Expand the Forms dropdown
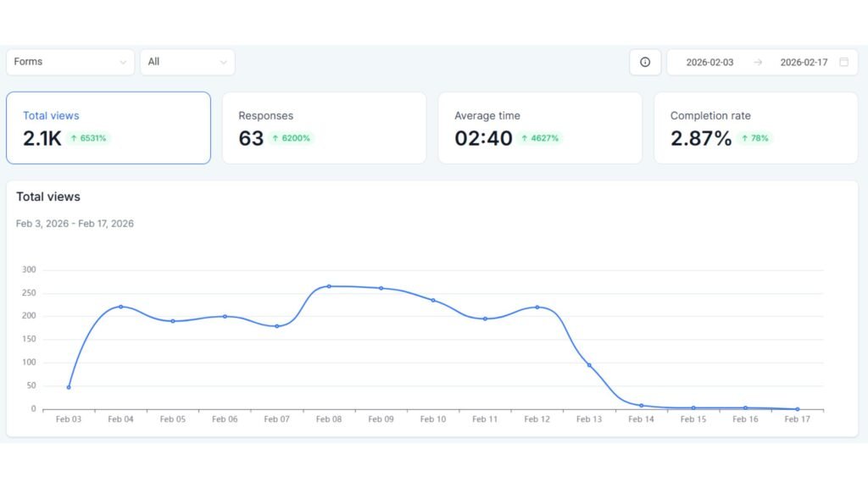868x488 pixels. pos(70,62)
